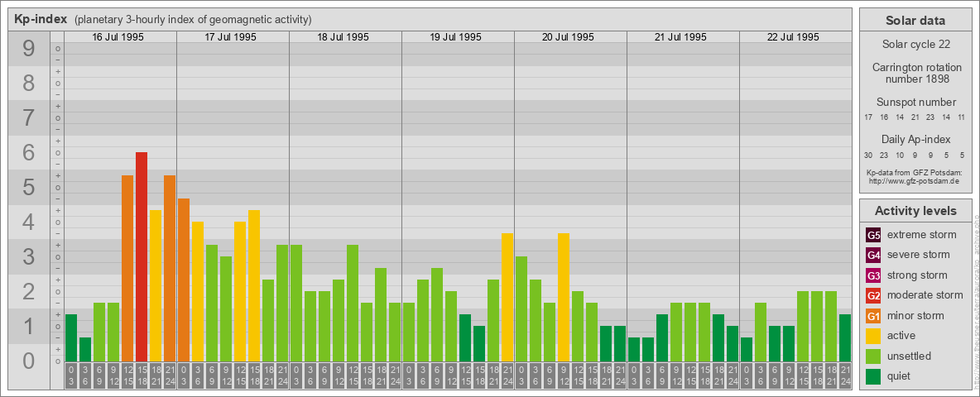
Task: Select the dark green 'quiet' legend swatch
Action: pos(873,375)
